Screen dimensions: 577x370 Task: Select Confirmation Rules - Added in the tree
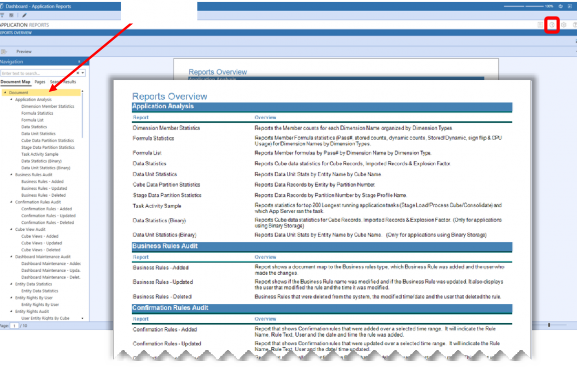46,209
